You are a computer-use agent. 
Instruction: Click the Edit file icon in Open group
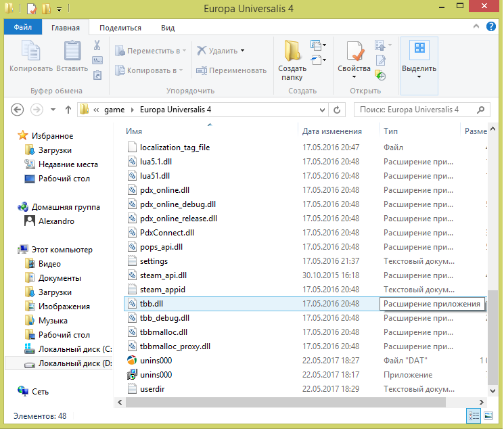click(381, 60)
